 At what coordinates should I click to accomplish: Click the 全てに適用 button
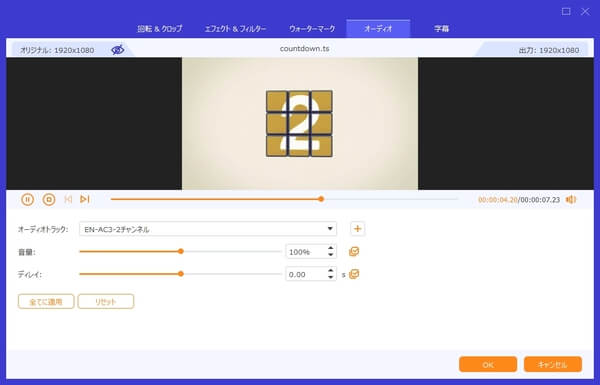coord(46,302)
